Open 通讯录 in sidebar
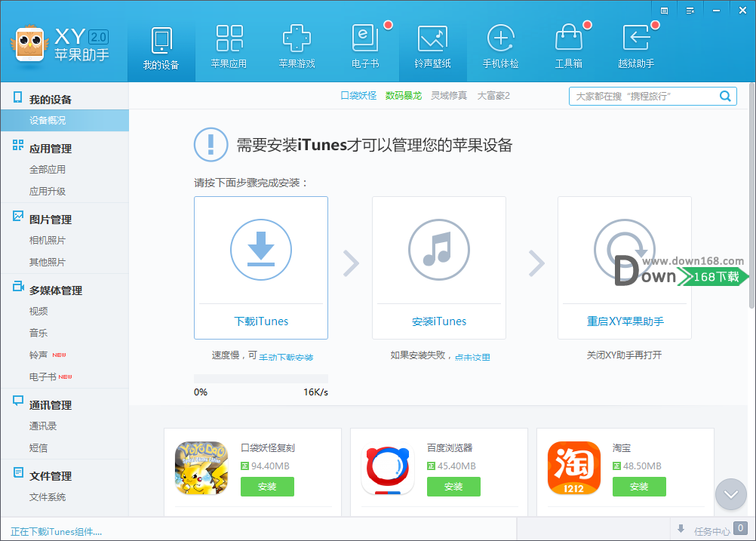The height and width of the screenshot is (541, 756). (43, 426)
